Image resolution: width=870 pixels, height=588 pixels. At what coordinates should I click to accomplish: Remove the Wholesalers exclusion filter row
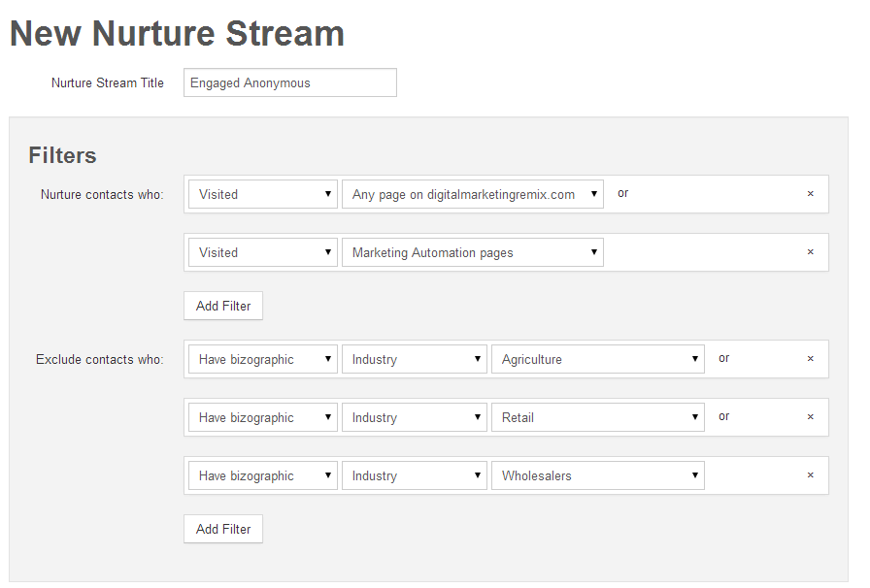810,475
